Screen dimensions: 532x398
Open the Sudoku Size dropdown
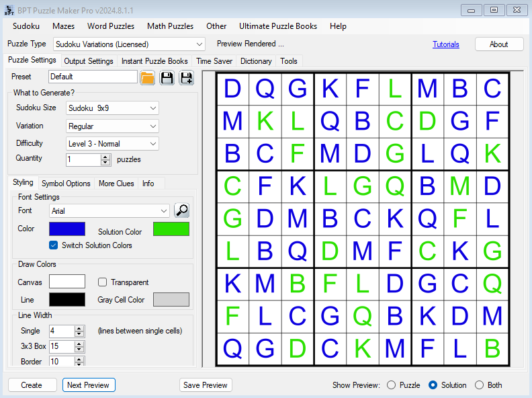153,108
